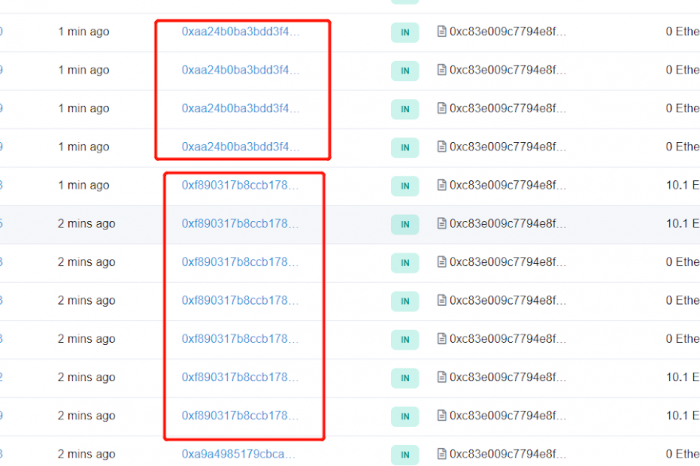Viewport: 700px width, 466px height.
Task: Open 0xc83e009c7794e8f address in the highlighted row
Action: (x=508, y=224)
